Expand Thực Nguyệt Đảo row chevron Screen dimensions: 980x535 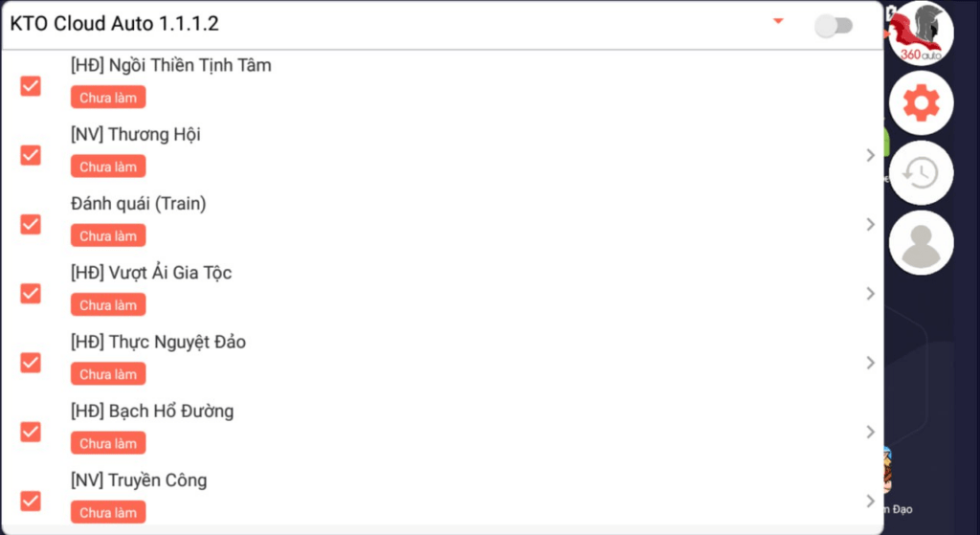[871, 363]
